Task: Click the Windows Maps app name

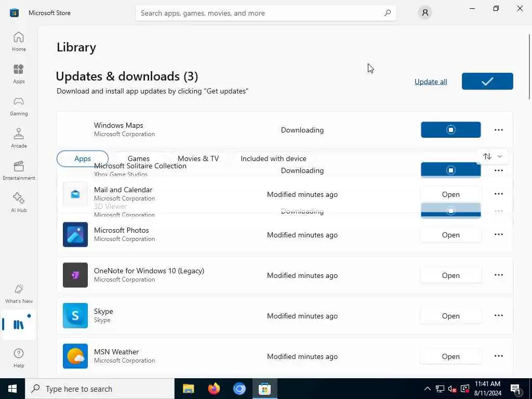Action: tap(118, 125)
